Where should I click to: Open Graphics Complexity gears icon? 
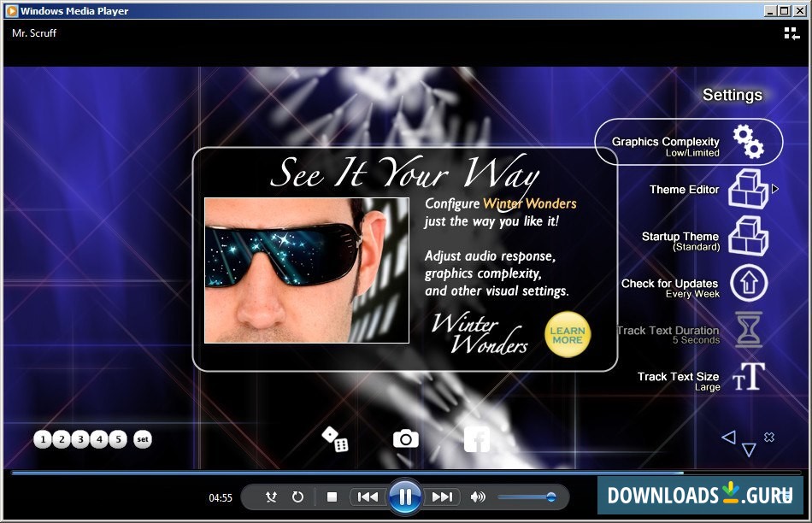(748, 141)
